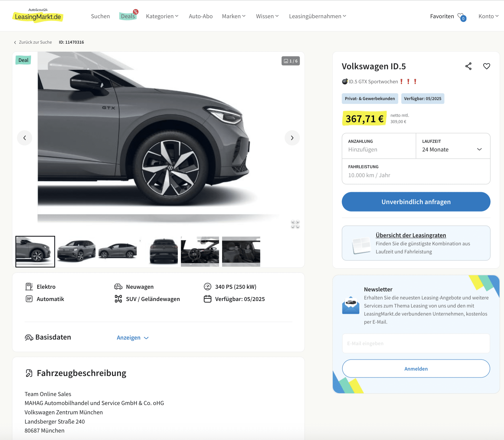Click Unverbindlich anfragen button
Screen dimensions: 504x440
[x=416, y=202]
